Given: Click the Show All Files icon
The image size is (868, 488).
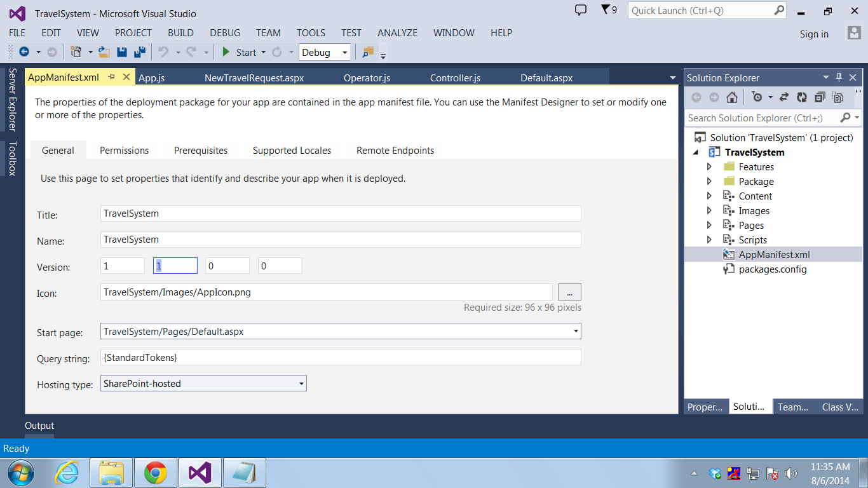Looking at the screenshot, I should (837, 97).
